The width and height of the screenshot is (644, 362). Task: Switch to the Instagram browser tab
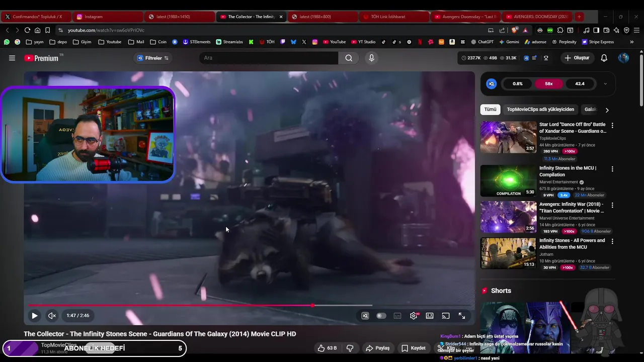point(108,17)
